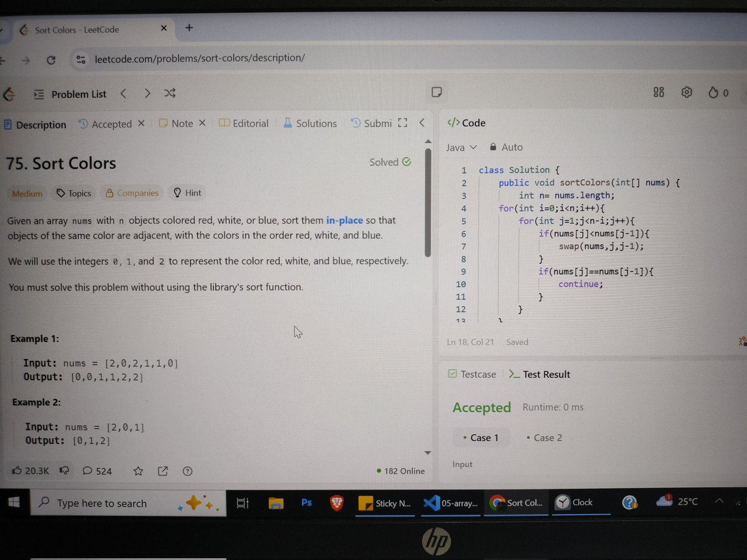The width and height of the screenshot is (747, 560).
Task: Share the problem link icon
Action: click(162, 471)
